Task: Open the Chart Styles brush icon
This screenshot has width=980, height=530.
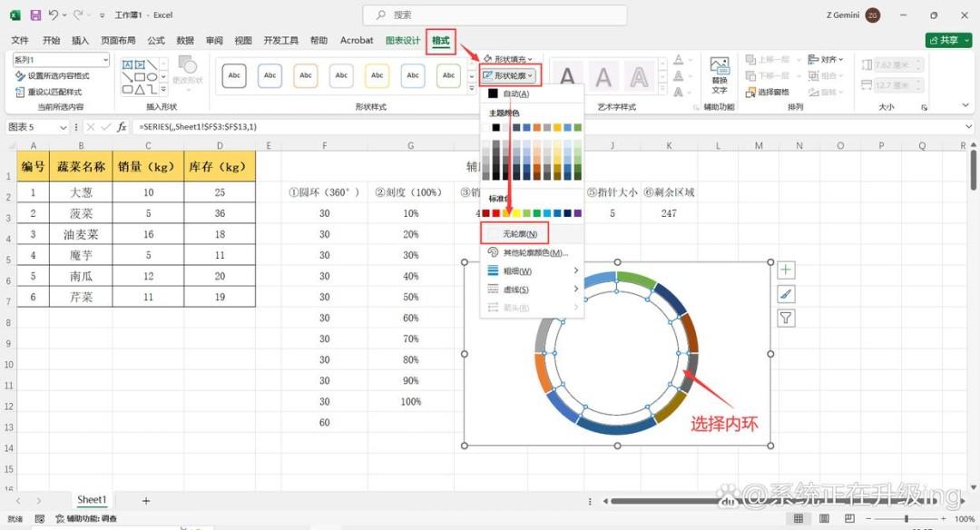Action: pyautogui.click(x=786, y=294)
